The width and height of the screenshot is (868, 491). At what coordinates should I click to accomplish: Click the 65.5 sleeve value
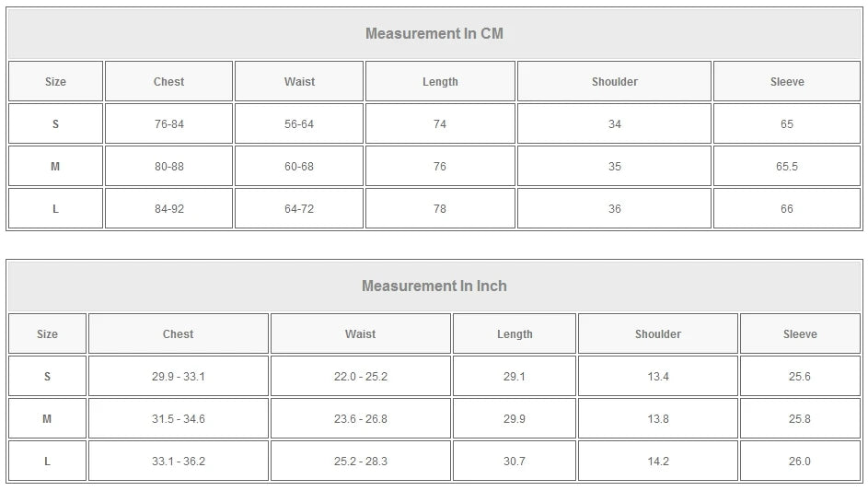[x=787, y=166]
